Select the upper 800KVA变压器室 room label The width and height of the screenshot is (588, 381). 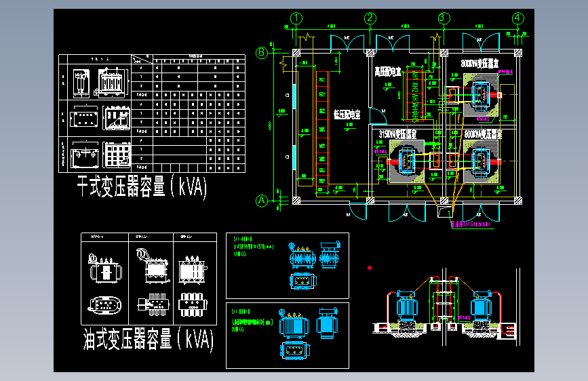click(480, 63)
